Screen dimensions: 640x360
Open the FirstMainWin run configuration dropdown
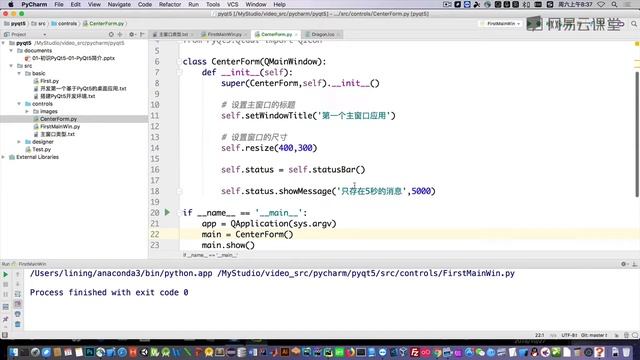[501, 24]
